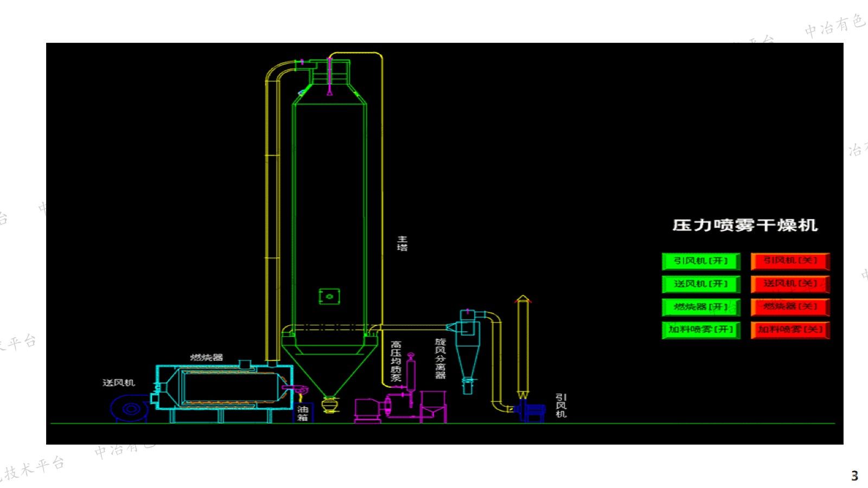The image size is (868, 488).
Task: Select the magenta feed hopper graphic
Action: tap(433, 407)
